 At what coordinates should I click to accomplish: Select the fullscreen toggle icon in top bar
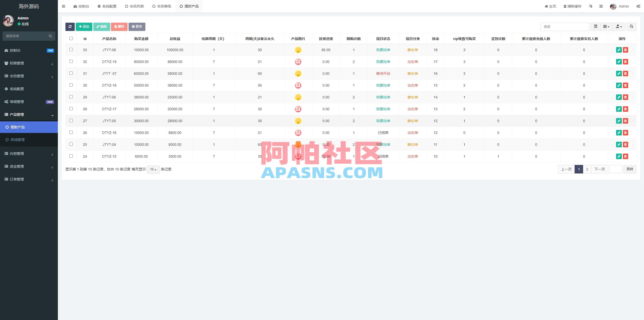[601, 6]
